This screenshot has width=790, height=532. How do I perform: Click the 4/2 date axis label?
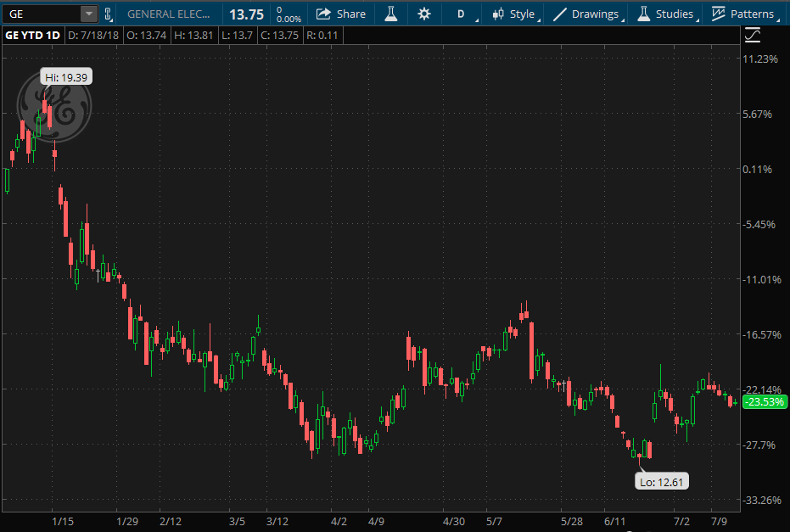point(339,522)
